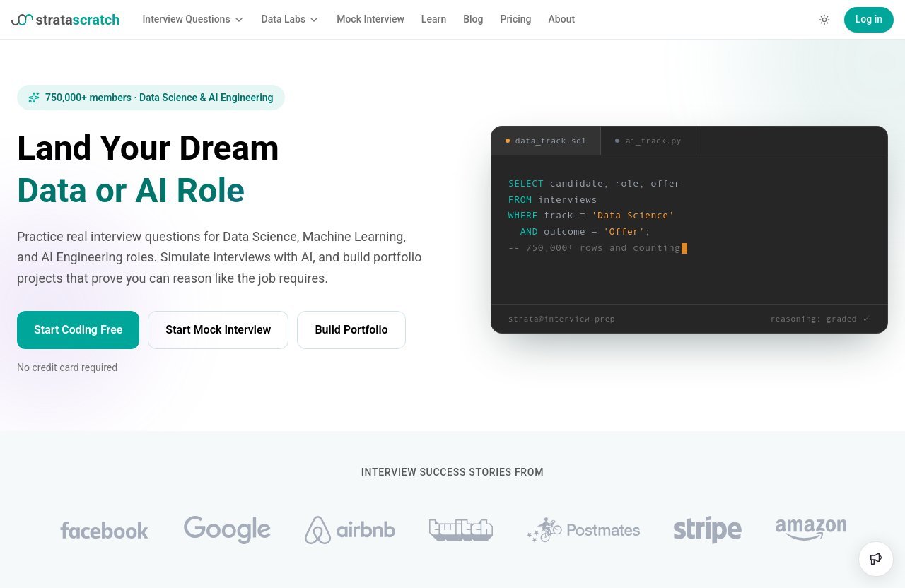Click the Log in button

869,20
